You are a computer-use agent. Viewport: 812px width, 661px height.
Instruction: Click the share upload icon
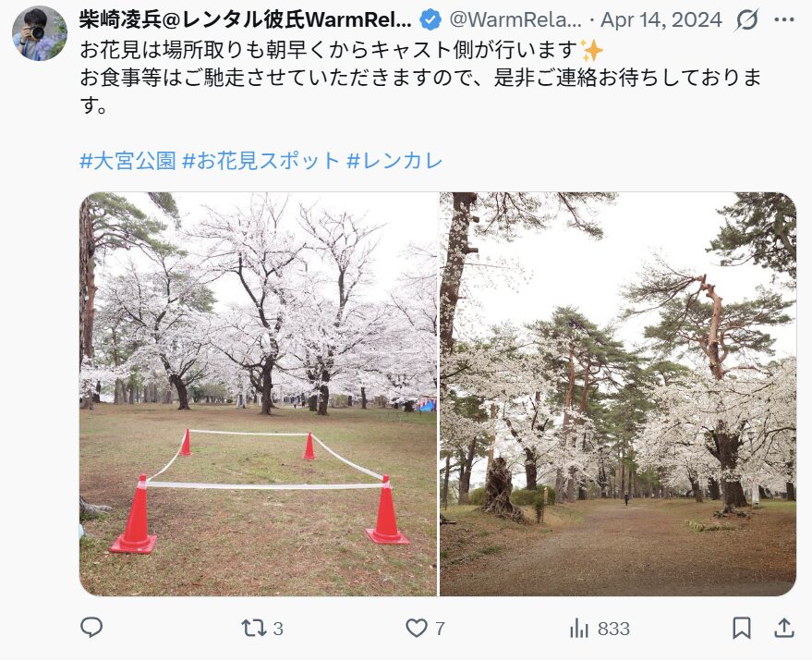[784, 628]
